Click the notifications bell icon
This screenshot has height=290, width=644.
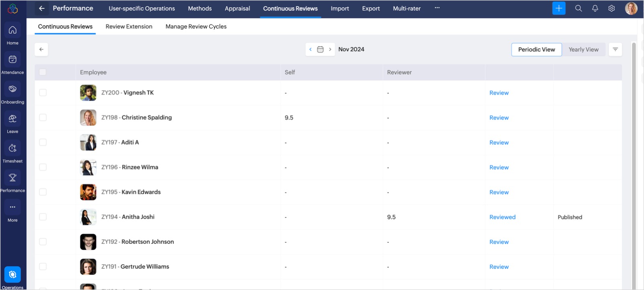click(595, 8)
